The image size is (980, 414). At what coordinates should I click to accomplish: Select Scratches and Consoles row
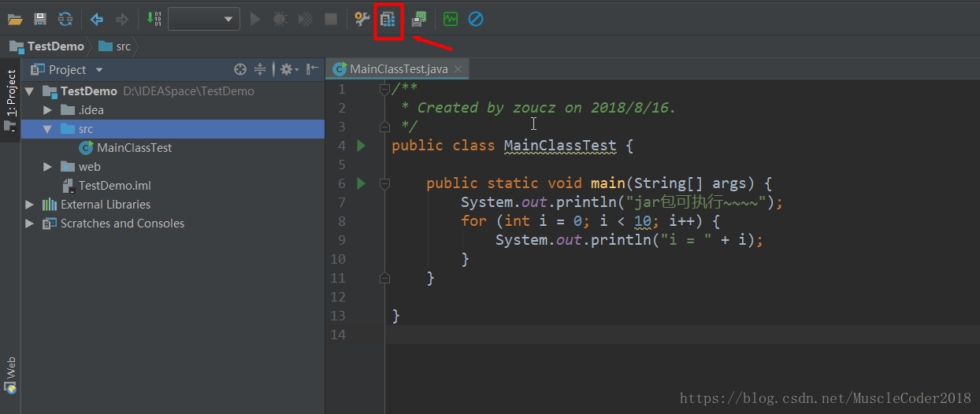[173, 224]
